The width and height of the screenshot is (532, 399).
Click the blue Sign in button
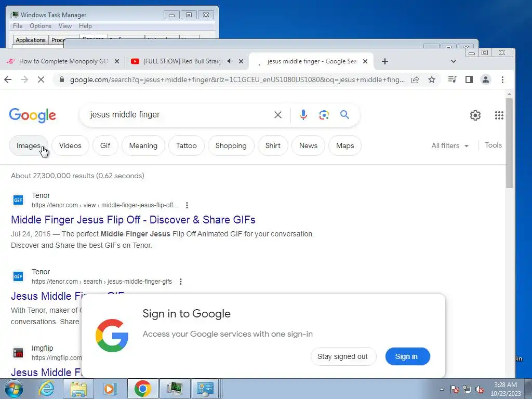pos(407,356)
